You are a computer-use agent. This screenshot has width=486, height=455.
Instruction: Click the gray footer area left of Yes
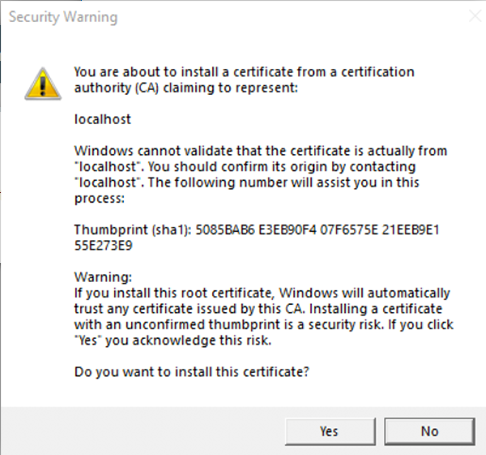coord(143,431)
